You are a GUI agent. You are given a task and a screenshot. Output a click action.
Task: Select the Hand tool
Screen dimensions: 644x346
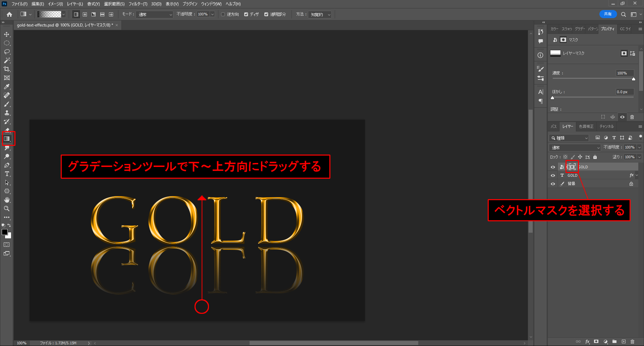coord(7,200)
